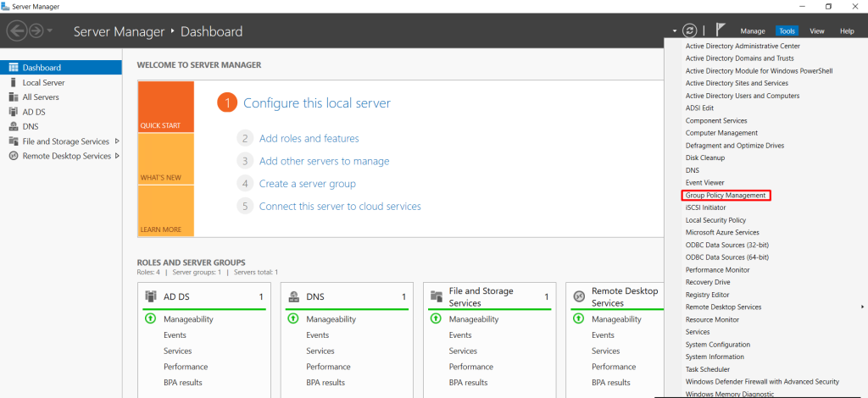Open System Configuration from Tools menu
The height and width of the screenshot is (398, 868).
coord(718,345)
